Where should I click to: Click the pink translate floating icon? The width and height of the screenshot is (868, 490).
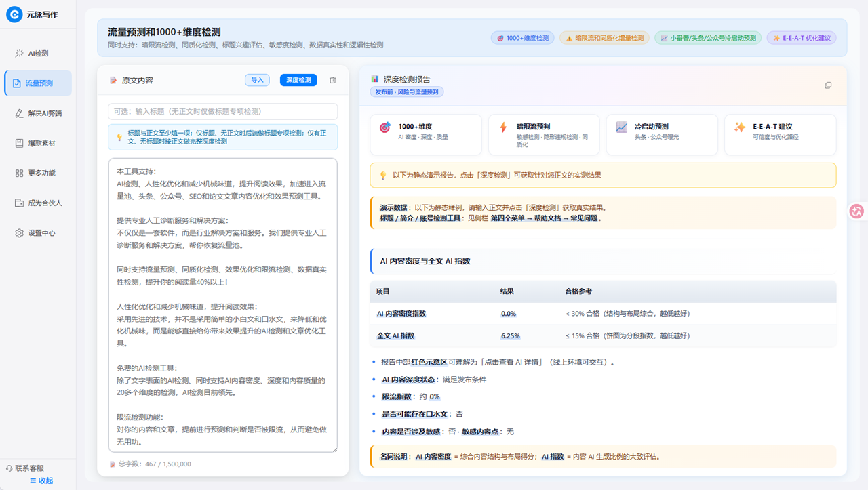(x=857, y=211)
